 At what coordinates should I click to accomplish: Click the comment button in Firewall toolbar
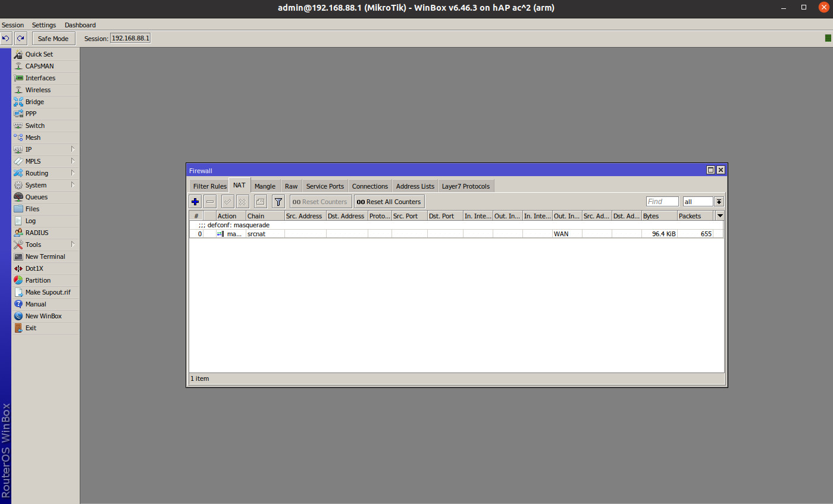260,202
